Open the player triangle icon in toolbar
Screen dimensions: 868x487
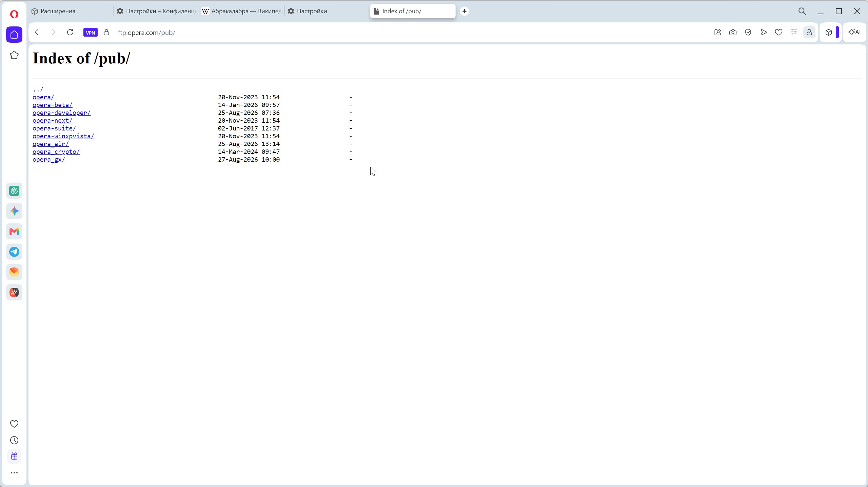[x=763, y=32]
